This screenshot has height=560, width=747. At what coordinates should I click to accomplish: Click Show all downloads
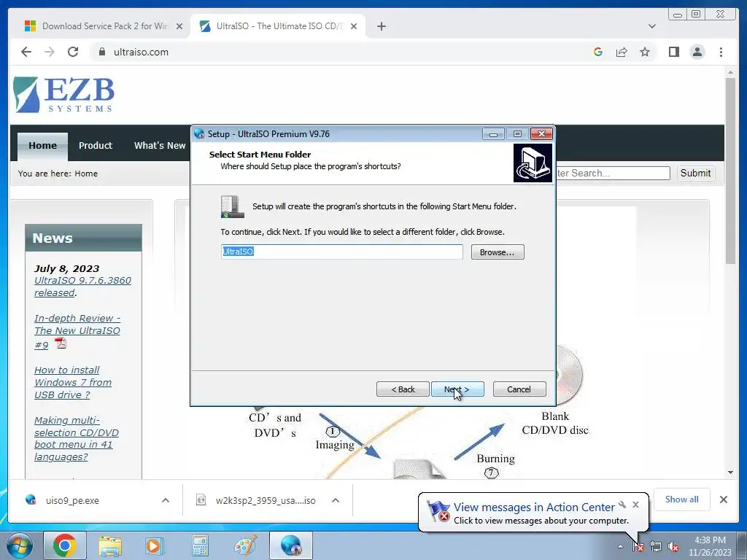(x=682, y=499)
